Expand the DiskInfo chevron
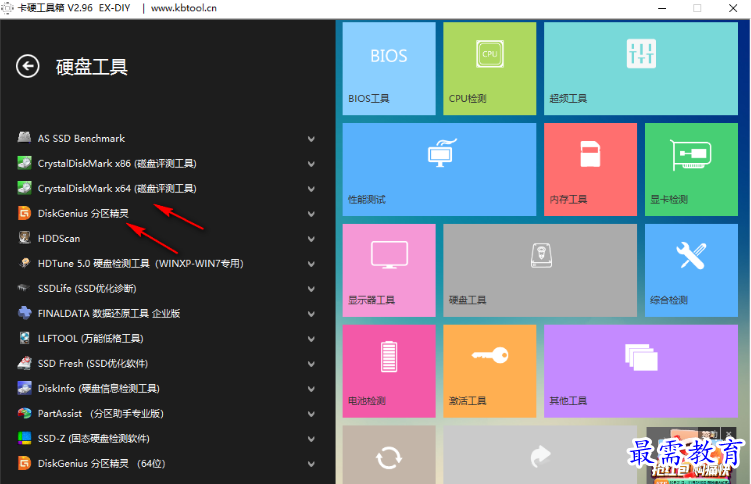 click(x=311, y=389)
